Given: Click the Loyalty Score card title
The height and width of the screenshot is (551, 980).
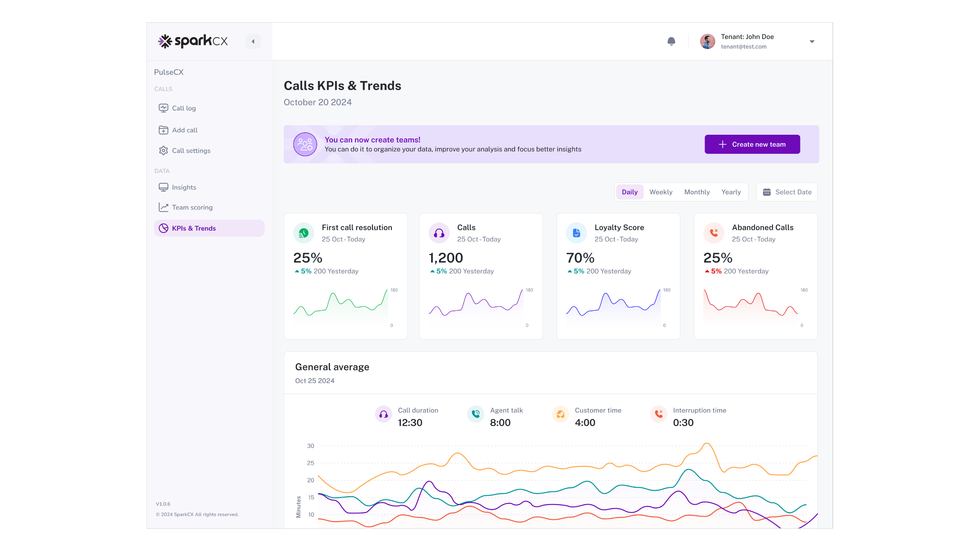Looking at the screenshot, I should (x=619, y=228).
